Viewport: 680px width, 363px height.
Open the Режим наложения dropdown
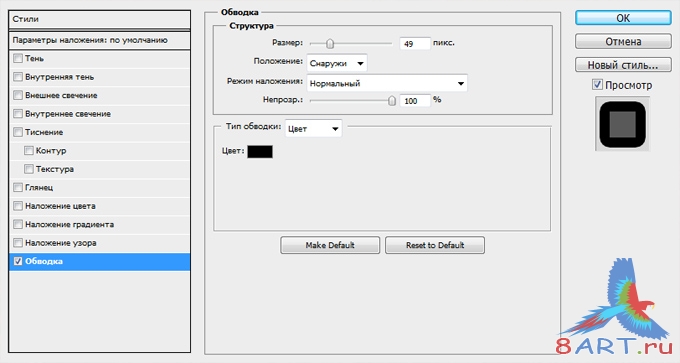point(387,83)
